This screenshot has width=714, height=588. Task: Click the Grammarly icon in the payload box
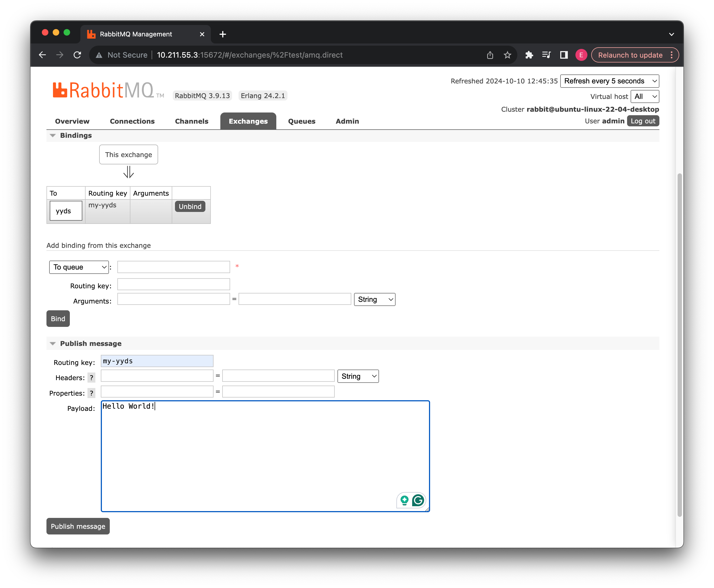(418, 500)
